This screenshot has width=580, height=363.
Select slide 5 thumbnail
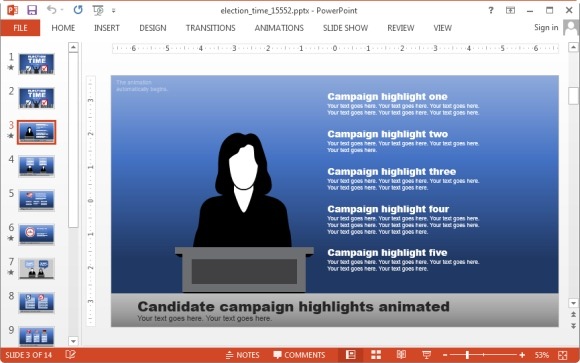pyautogui.click(x=37, y=200)
